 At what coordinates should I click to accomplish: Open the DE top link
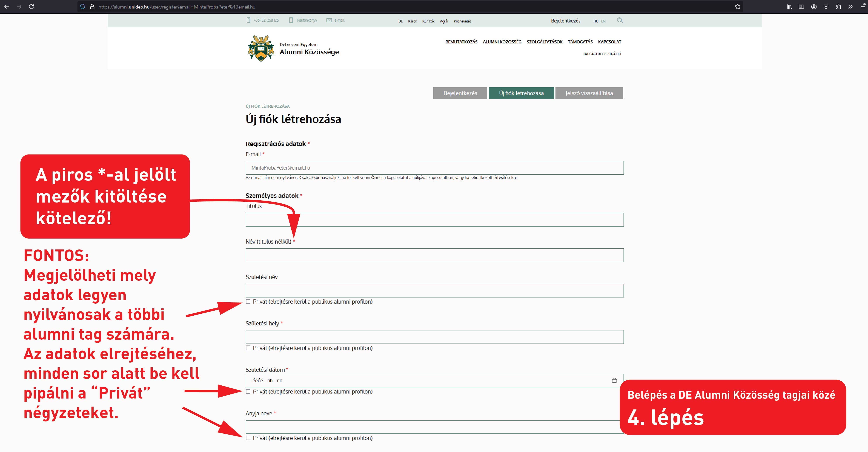point(400,21)
